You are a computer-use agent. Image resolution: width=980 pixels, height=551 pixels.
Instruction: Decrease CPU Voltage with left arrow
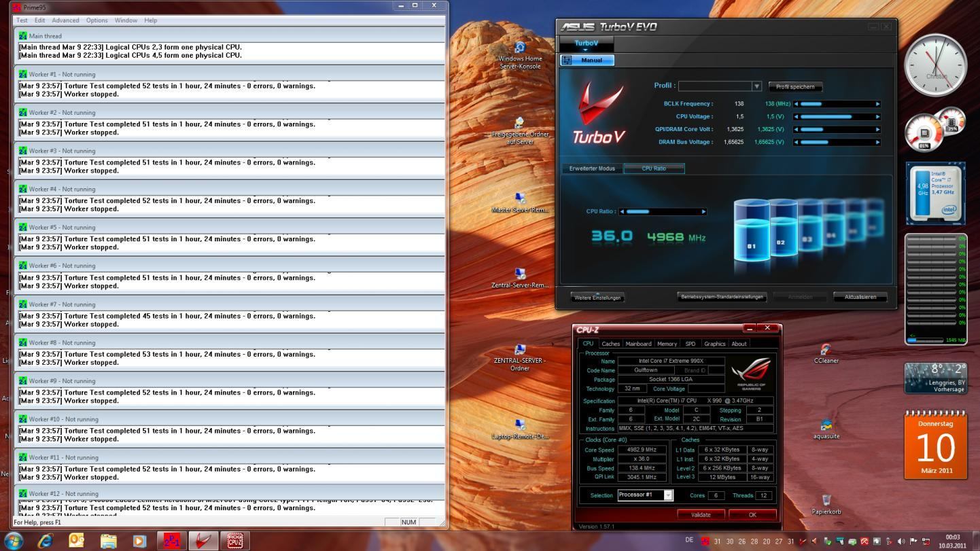[x=797, y=117]
